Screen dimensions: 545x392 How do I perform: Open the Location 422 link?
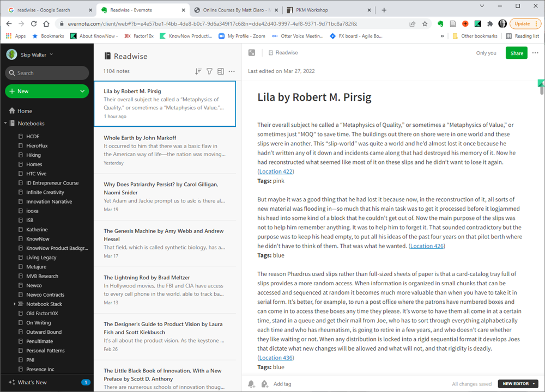tap(276, 171)
